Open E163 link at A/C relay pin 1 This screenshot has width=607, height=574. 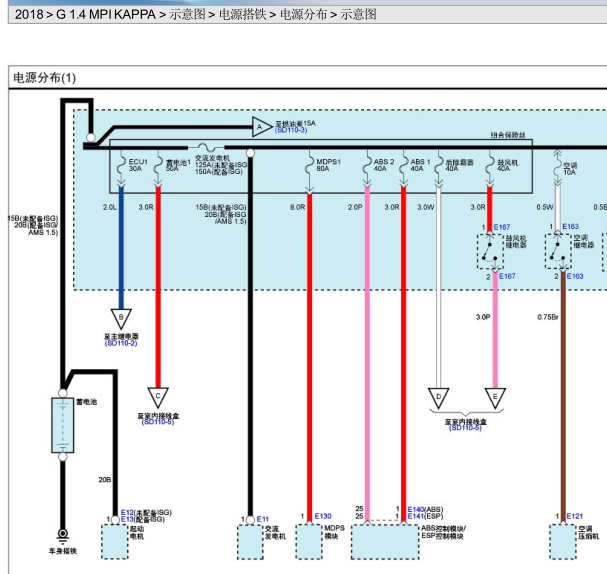click(570, 226)
